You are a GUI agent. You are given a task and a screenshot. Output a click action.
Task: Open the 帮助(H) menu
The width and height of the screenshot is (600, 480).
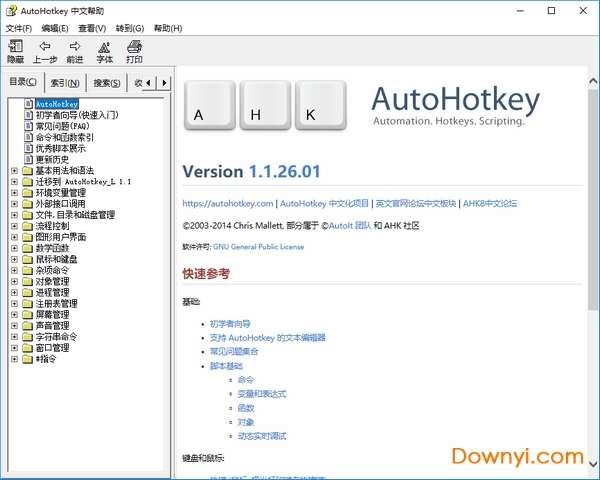[168, 28]
